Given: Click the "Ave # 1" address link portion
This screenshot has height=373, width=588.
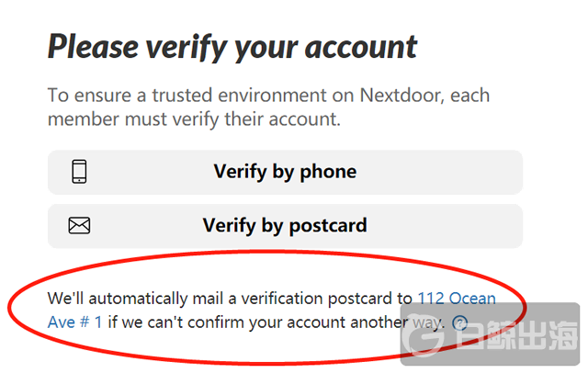Looking at the screenshot, I should (x=75, y=322).
